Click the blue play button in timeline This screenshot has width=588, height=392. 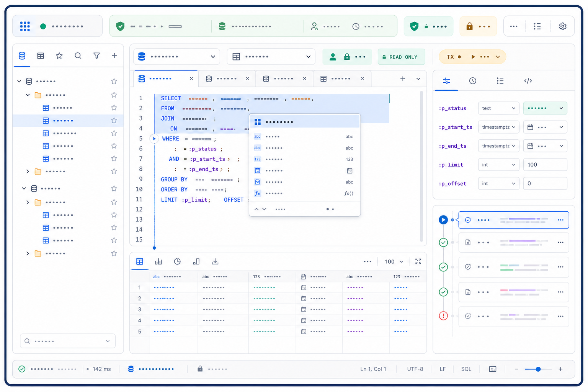click(443, 220)
